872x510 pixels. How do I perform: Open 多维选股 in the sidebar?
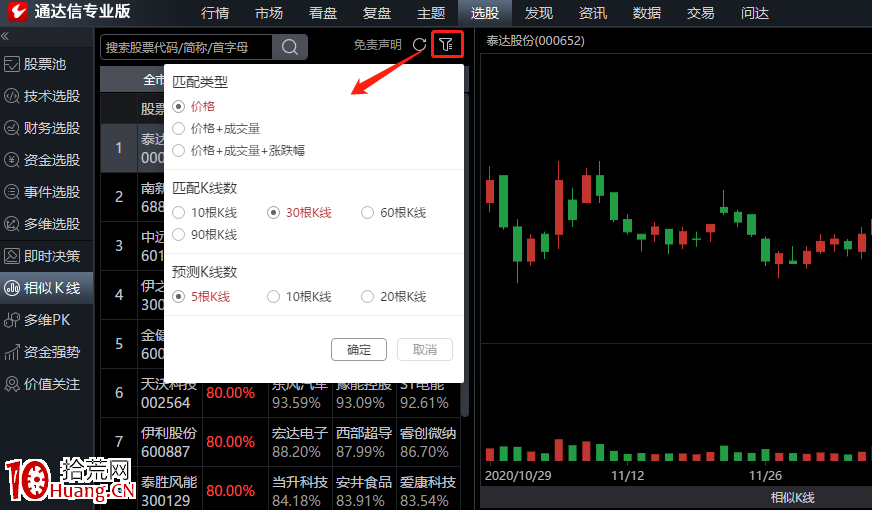pos(46,224)
